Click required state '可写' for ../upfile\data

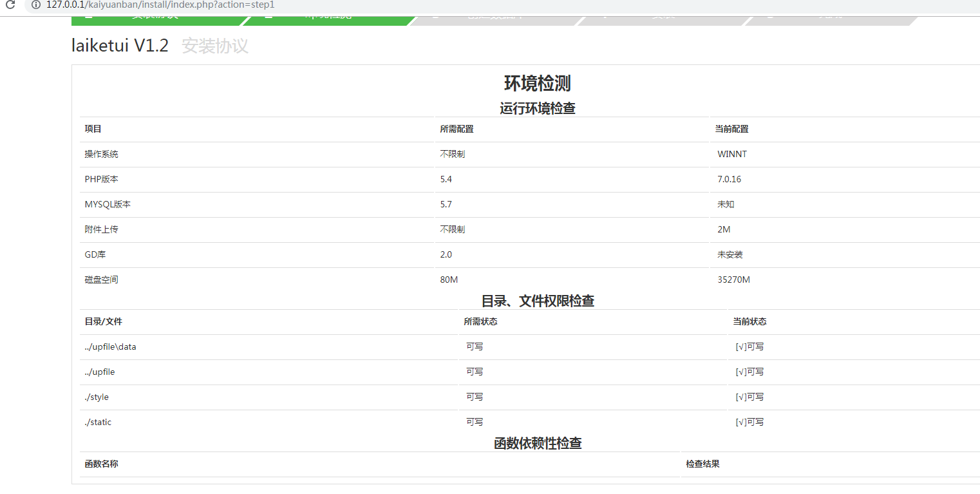(475, 347)
